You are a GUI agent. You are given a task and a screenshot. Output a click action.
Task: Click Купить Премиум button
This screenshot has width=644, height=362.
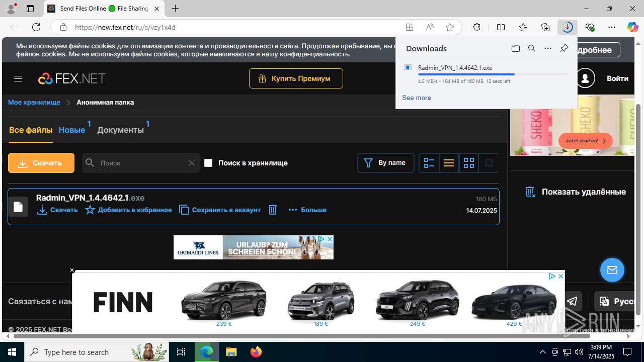[296, 78]
